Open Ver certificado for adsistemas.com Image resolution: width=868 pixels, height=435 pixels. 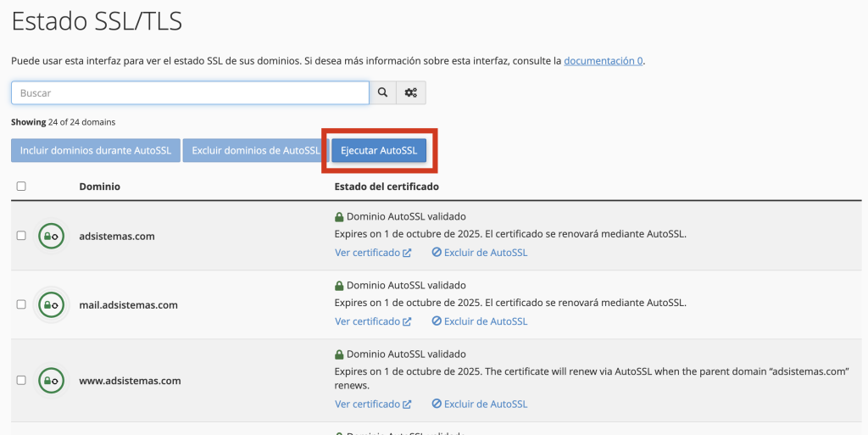372,253
